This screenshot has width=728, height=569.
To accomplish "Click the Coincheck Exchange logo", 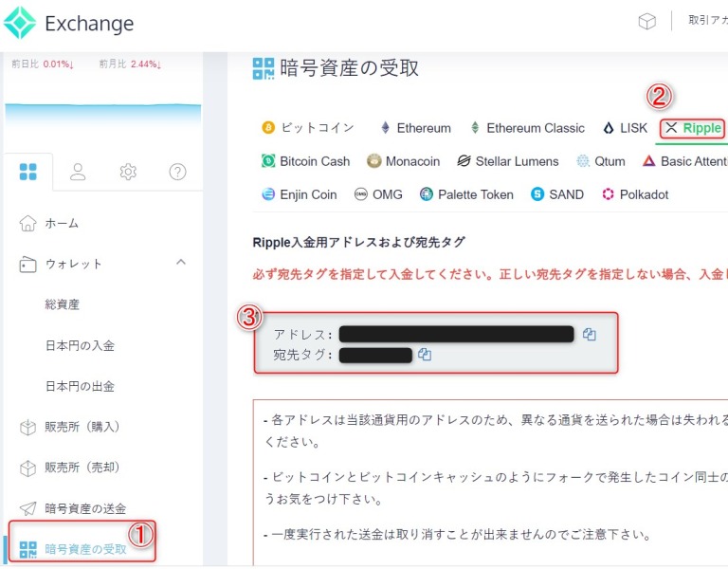I will 68,23.
